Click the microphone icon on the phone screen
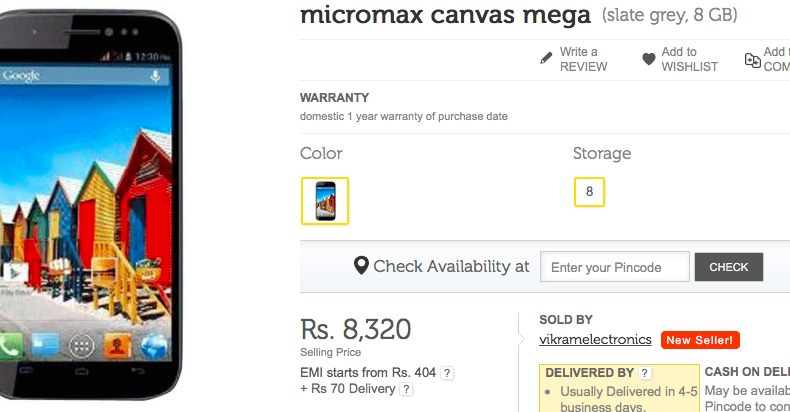 click(x=156, y=76)
